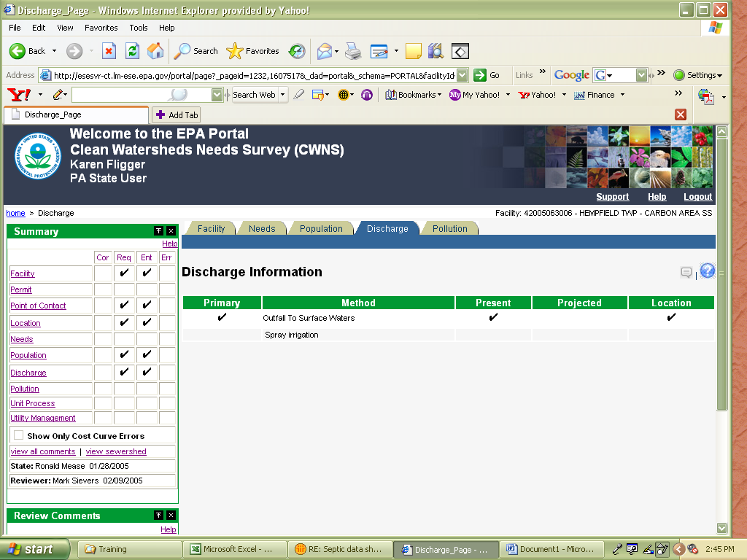The image size is (747, 560).
Task: Collapse the Summary panel using its arrow icon
Action: click(158, 231)
